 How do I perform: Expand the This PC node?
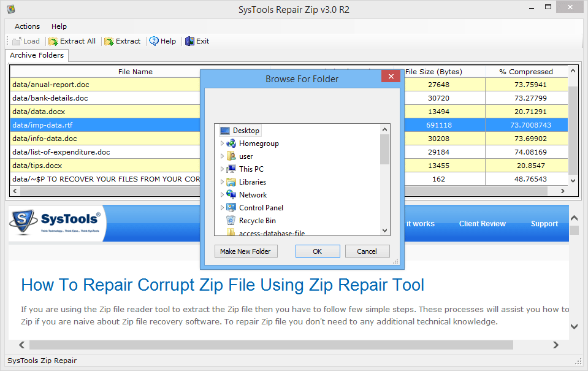(222, 169)
